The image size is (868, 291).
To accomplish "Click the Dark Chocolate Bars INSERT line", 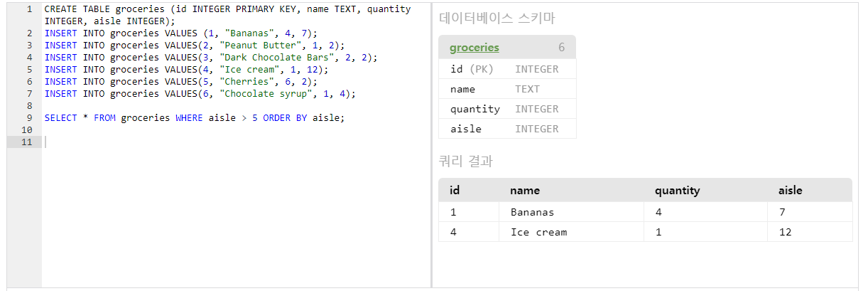I will click(x=211, y=57).
